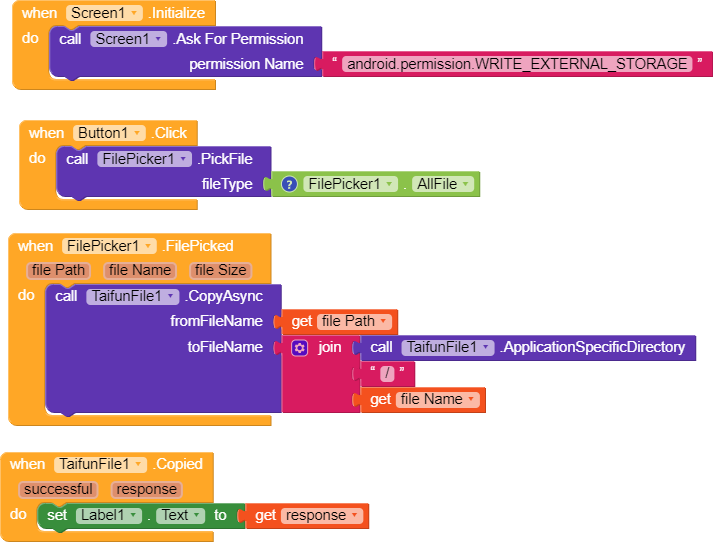Edit the slash text string block
The width and height of the screenshot is (713, 542).
click(x=387, y=373)
